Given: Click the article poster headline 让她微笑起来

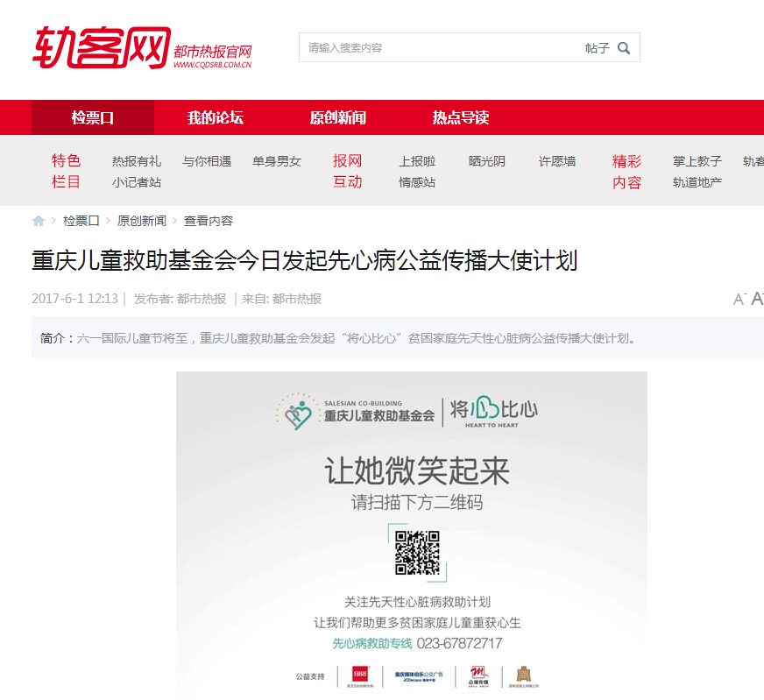Looking at the screenshot, I should [417, 471].
